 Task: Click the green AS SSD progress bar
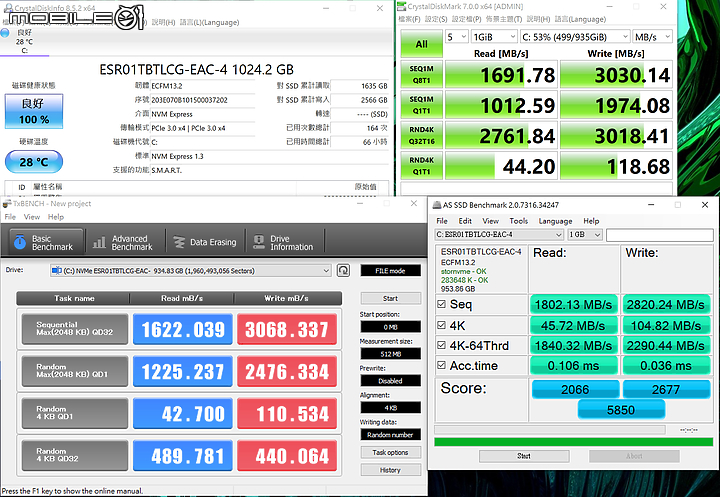tap(574, 442)
